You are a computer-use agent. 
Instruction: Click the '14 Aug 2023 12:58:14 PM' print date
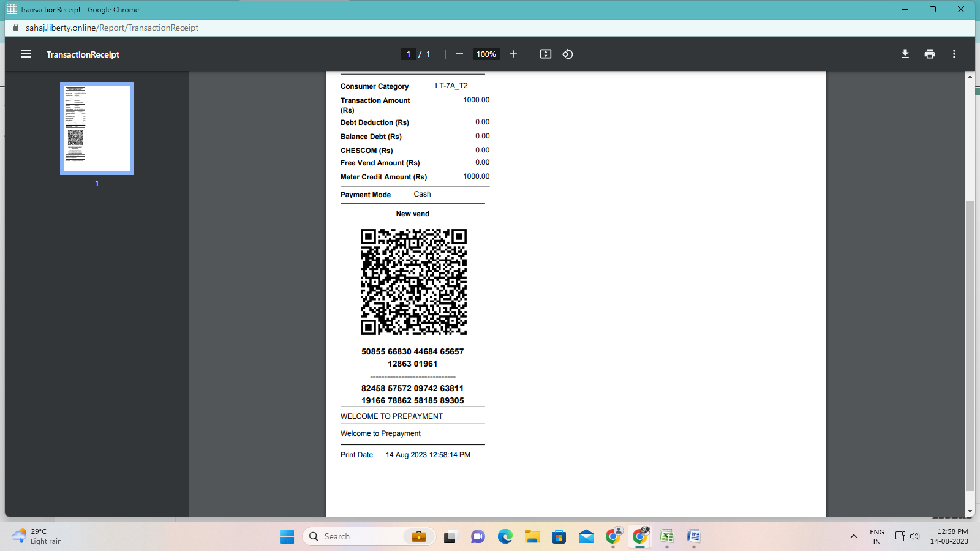[x=428, y=455]
